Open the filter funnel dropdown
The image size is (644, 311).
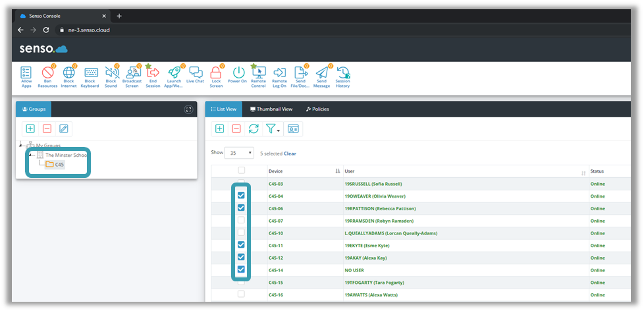coord(273,129)
